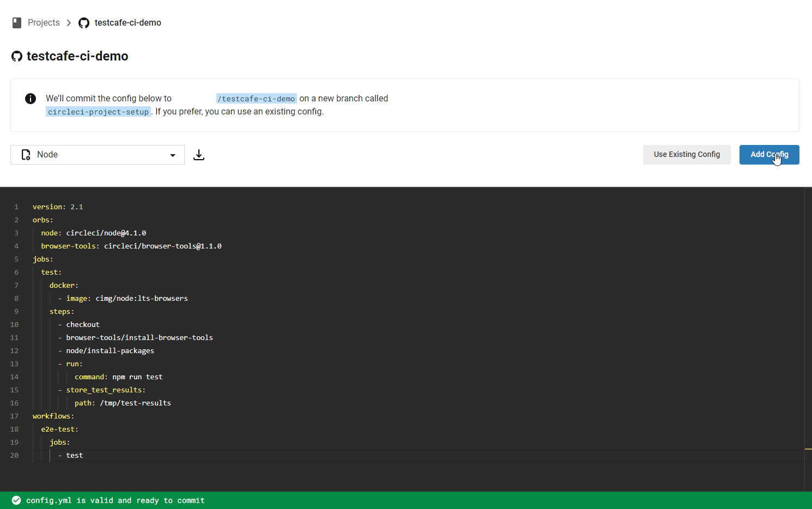Image resolution: width=812 pixels, height=509 pixels.
Task: Click the green checkmark validation icon
Action: click(x=16, y=500)
